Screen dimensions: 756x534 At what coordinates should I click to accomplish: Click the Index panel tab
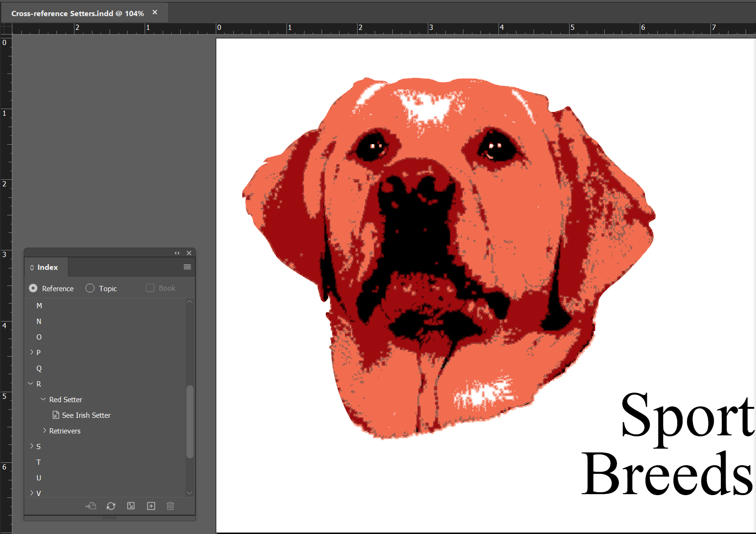(x=47, y=267)
